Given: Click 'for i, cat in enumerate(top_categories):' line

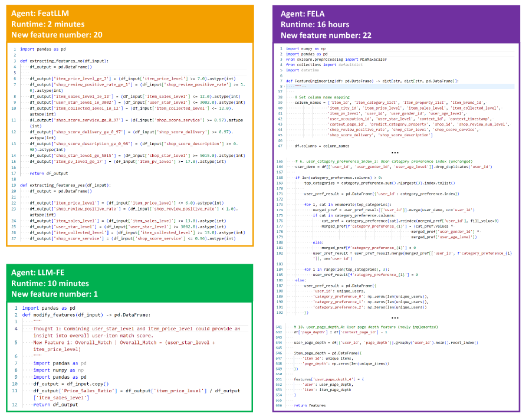Looking at the screenshot, I should click(x=347, y=205).
